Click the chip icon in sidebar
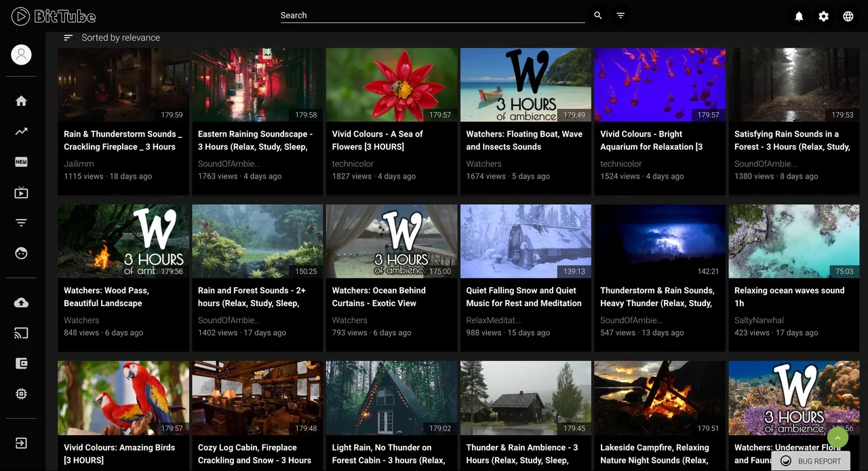The height and width of the screenshot is (471, 868). point(21,394)
